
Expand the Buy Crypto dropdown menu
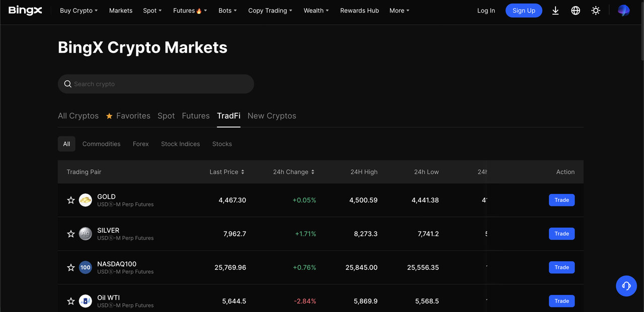[78, 11]
